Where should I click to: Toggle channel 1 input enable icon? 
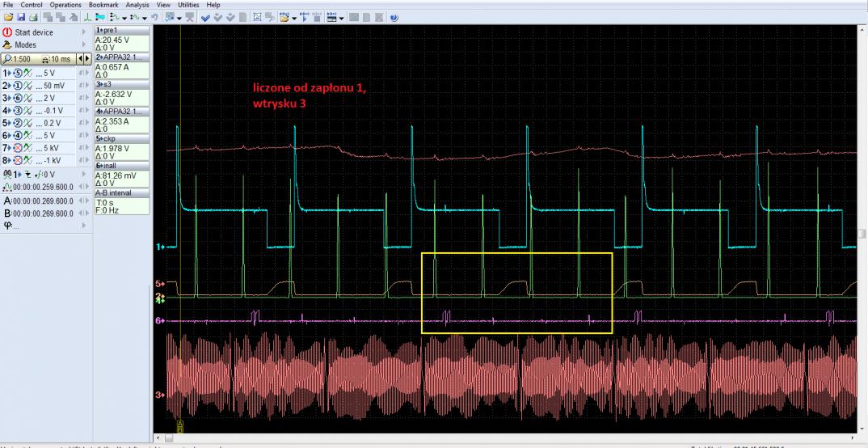click(19, 73)
